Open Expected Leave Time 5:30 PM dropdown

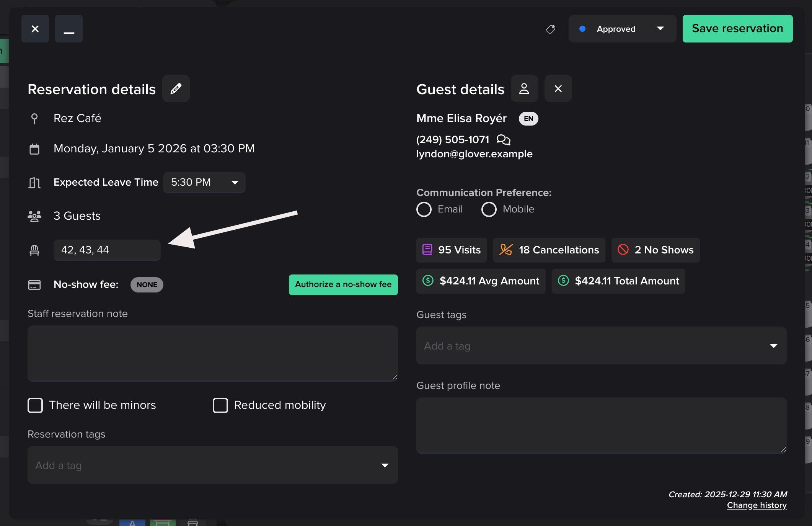[204, 182]
